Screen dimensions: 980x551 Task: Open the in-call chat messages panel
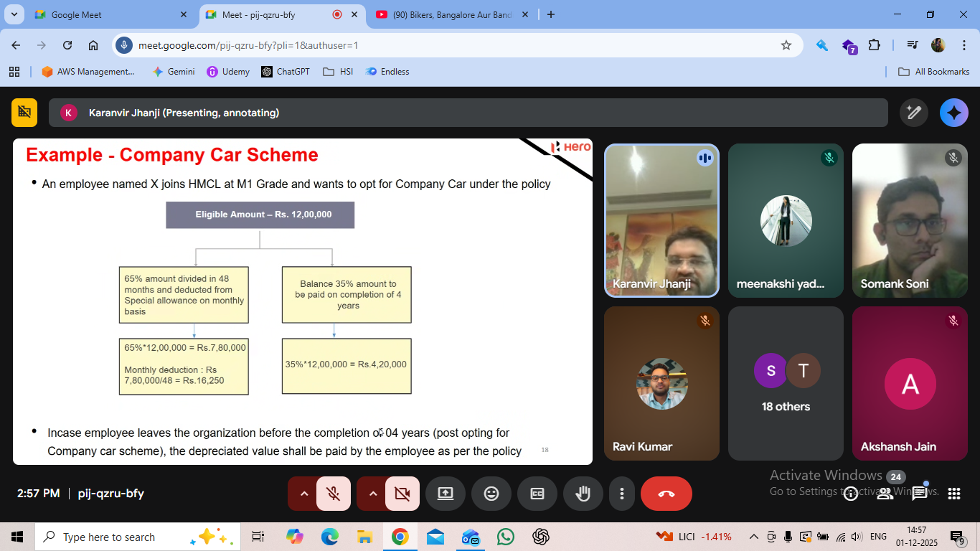click(x=919, y=494)
